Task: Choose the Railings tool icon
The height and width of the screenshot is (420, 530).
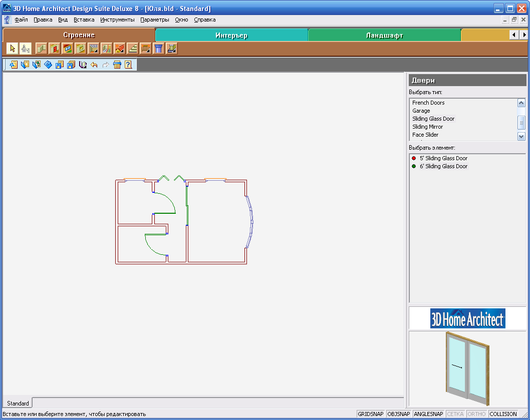Action: pos(145,49)
